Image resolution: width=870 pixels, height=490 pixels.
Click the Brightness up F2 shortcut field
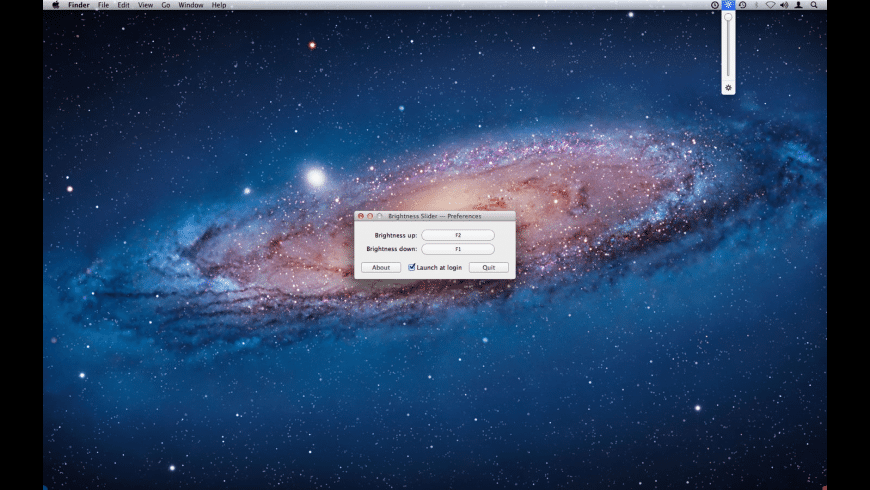point(458,235)
